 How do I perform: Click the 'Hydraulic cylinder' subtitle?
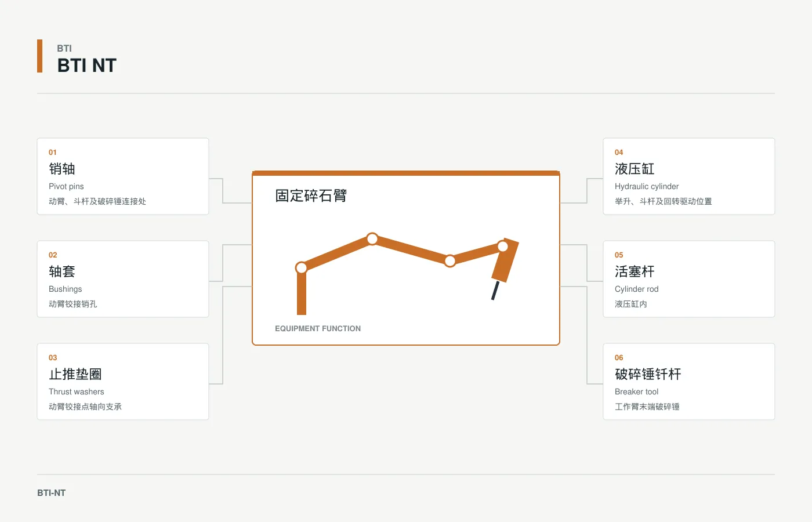tap(647, 186)
